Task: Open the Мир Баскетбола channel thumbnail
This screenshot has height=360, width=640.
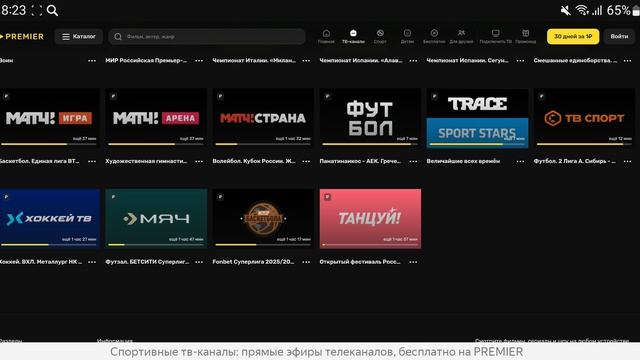Action: (263, 218)
